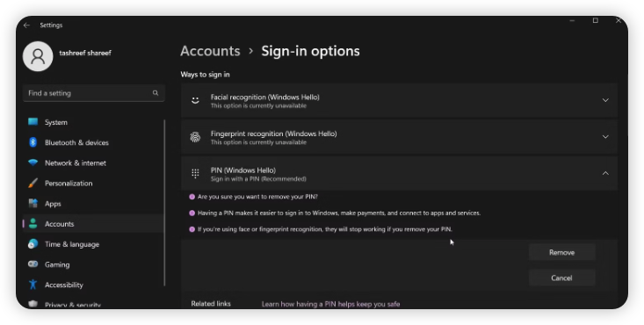This screenshot has width=644, height=325.
Task: Click the sidebar vertical scrollbar
Action: click(x=164, y=203)
